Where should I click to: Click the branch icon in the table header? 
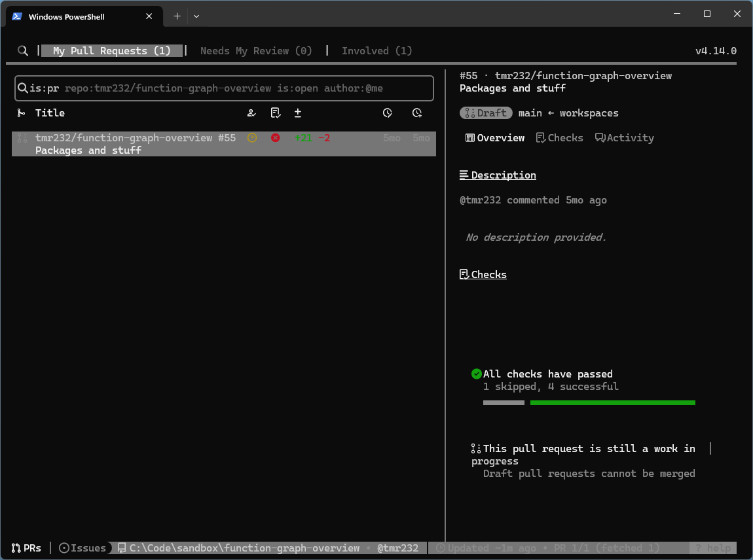click(x=21, y=113)
